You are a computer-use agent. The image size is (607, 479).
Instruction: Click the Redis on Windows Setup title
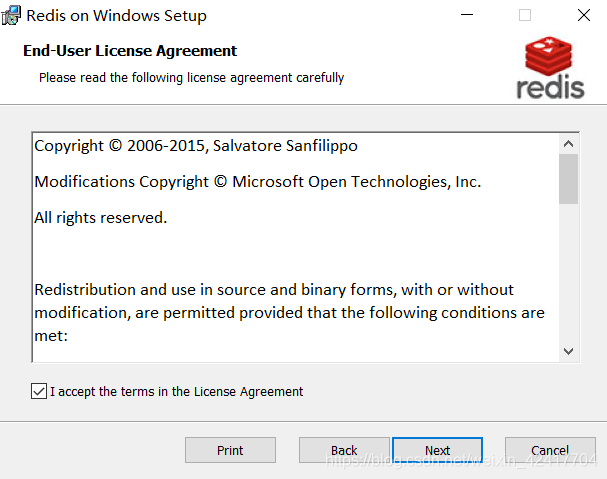point(117,16)
